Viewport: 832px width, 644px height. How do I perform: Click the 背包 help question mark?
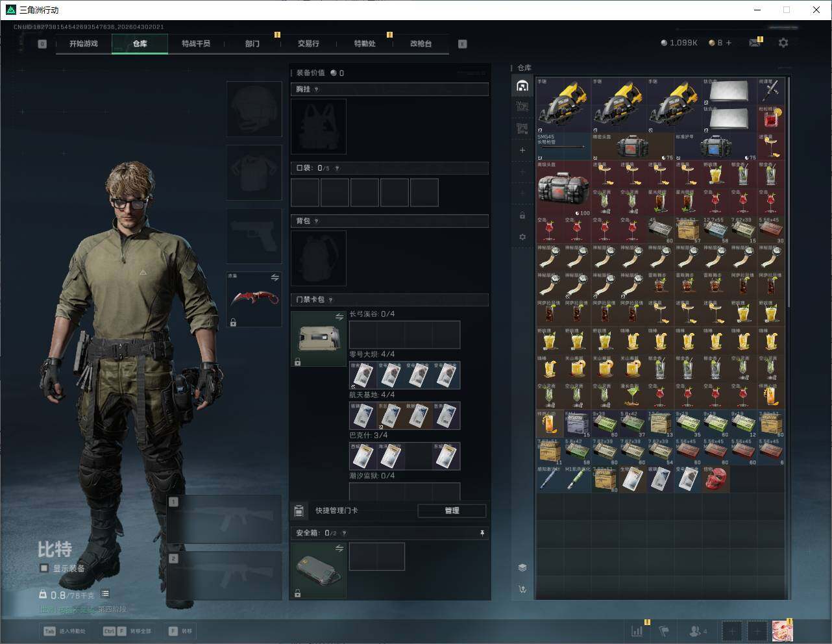click(x=317, y=221)
